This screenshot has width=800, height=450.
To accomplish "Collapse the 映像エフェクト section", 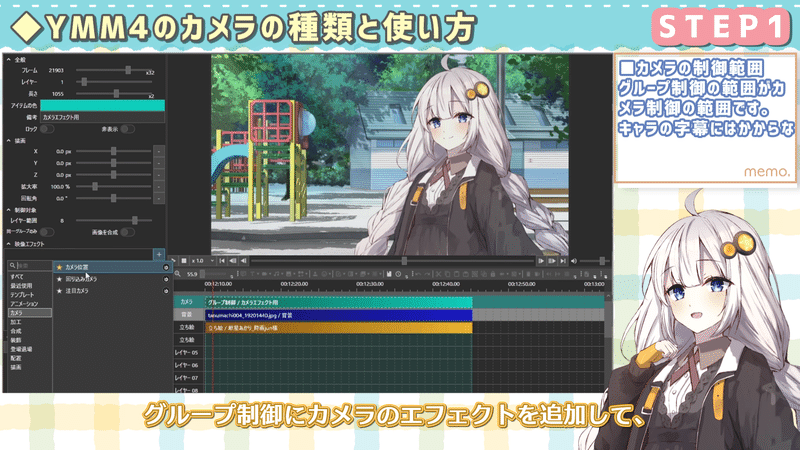I will (9, 244).
